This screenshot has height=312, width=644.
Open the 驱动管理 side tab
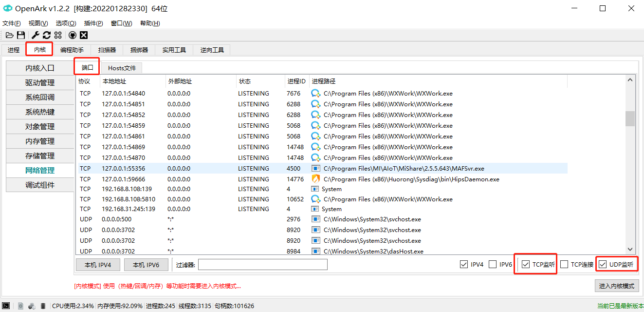click(40, 83)
